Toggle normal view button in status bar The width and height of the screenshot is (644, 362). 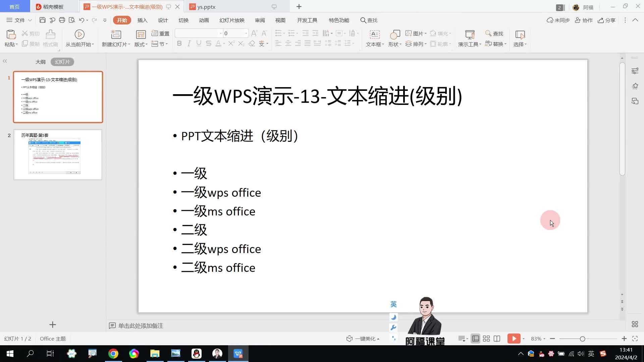(x=475, y=339)
